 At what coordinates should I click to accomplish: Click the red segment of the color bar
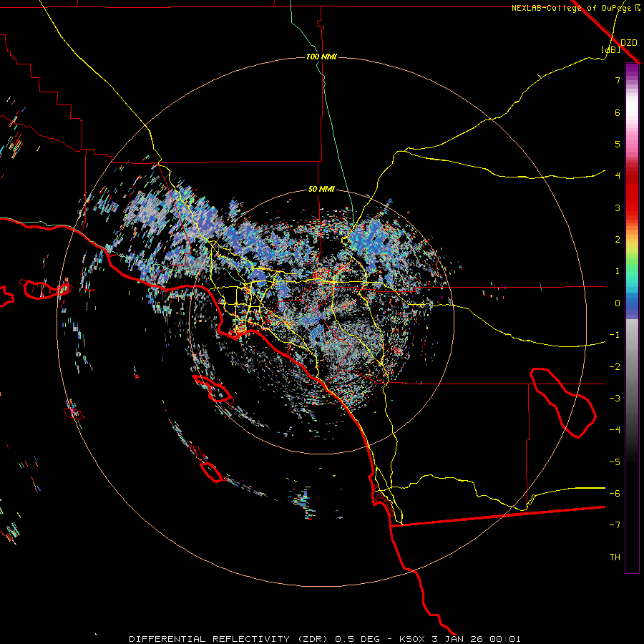[632, 193]
